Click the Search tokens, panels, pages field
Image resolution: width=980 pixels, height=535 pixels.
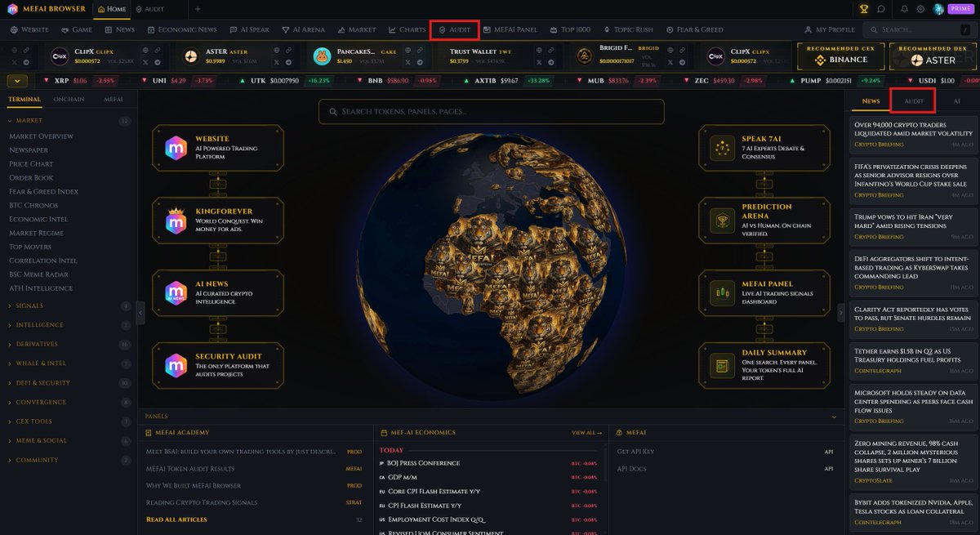point(491,112)
